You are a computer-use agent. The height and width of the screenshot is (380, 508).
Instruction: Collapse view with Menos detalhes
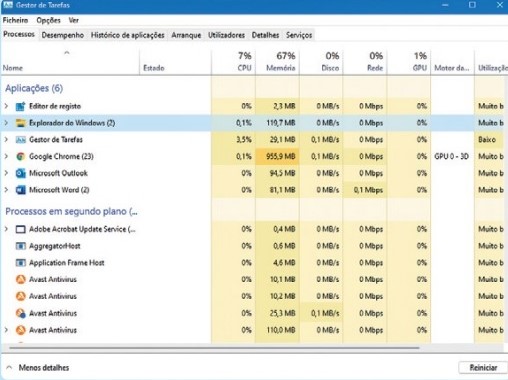click(38, 368)
